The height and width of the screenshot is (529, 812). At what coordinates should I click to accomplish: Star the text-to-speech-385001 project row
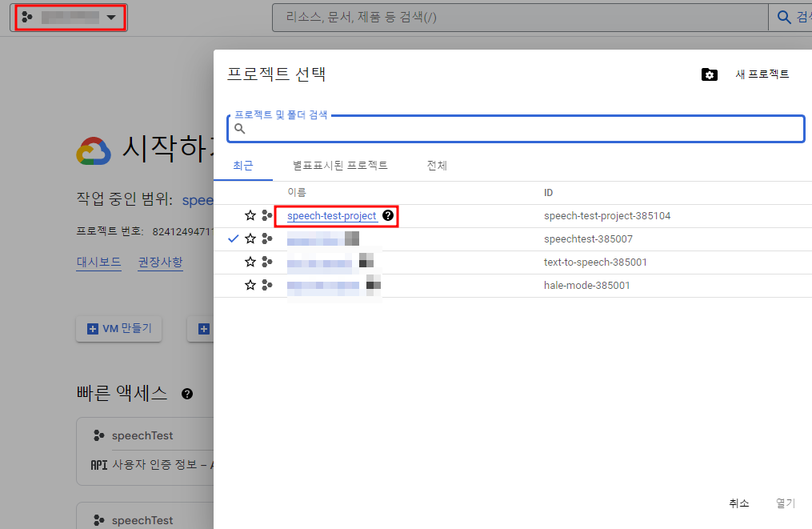(x=250, y=262)
